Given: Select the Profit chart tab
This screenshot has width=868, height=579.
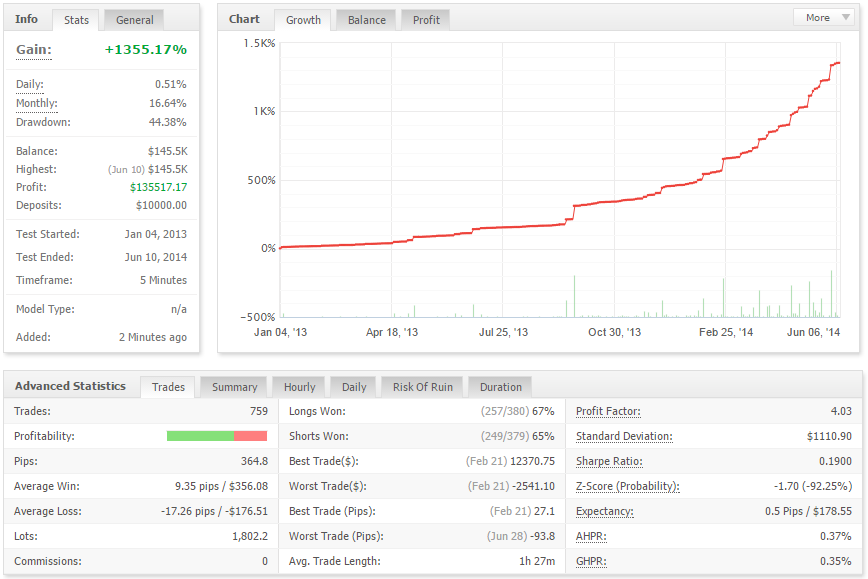Looking at the screenshot, I should (x=426, y=20).
